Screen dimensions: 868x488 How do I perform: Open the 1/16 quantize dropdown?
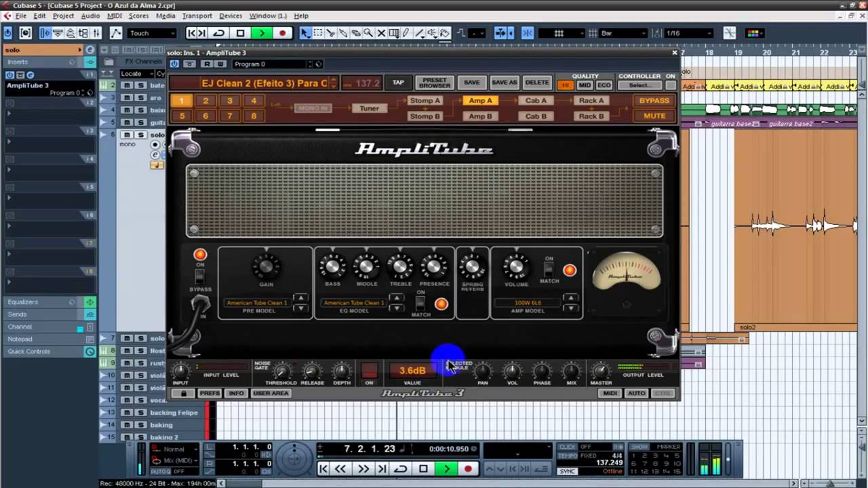[688, 33]
